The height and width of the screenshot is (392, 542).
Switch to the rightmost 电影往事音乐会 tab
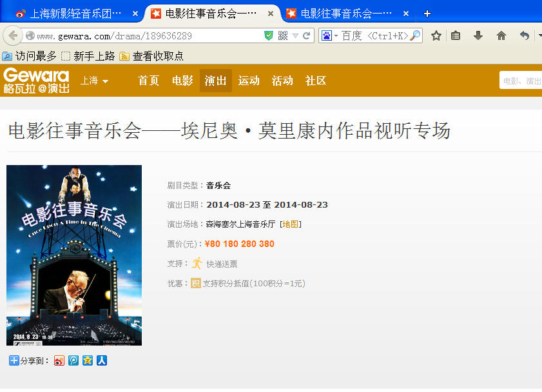[346, 14]
